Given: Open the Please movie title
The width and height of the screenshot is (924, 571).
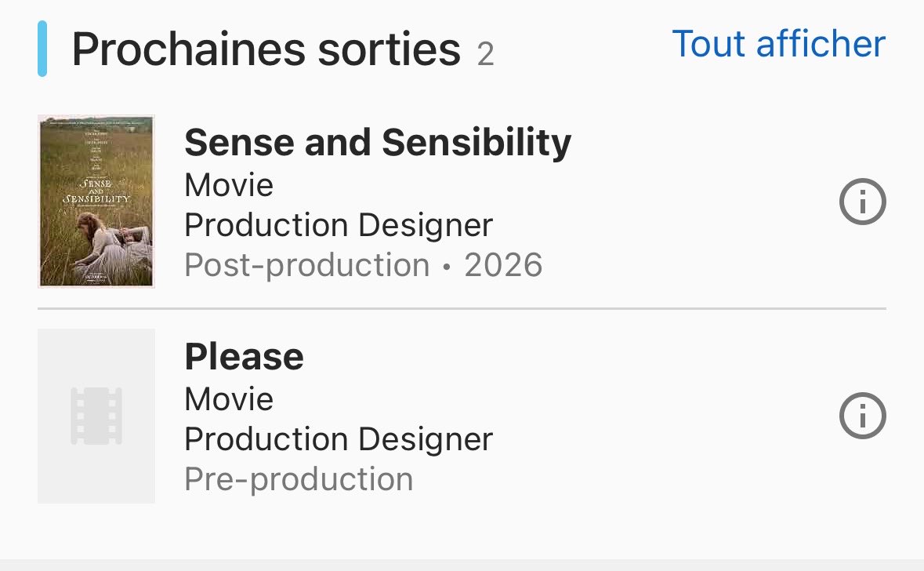Looking at the screenshot, I should pyautogui.click(x=244, y=356).
